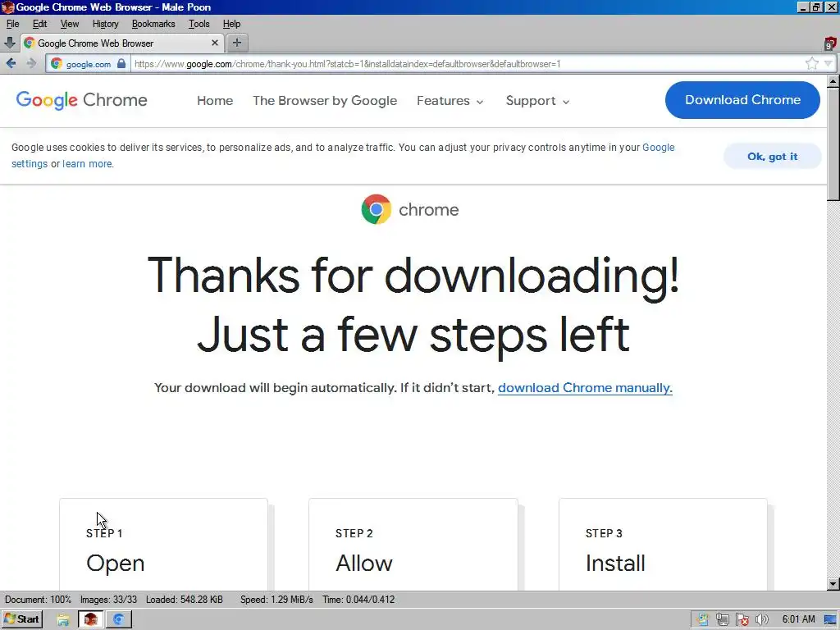840x630 pixels.
Task: Click the download Chrome manually link
Action: pyautogui.click(x=585, y=388)
